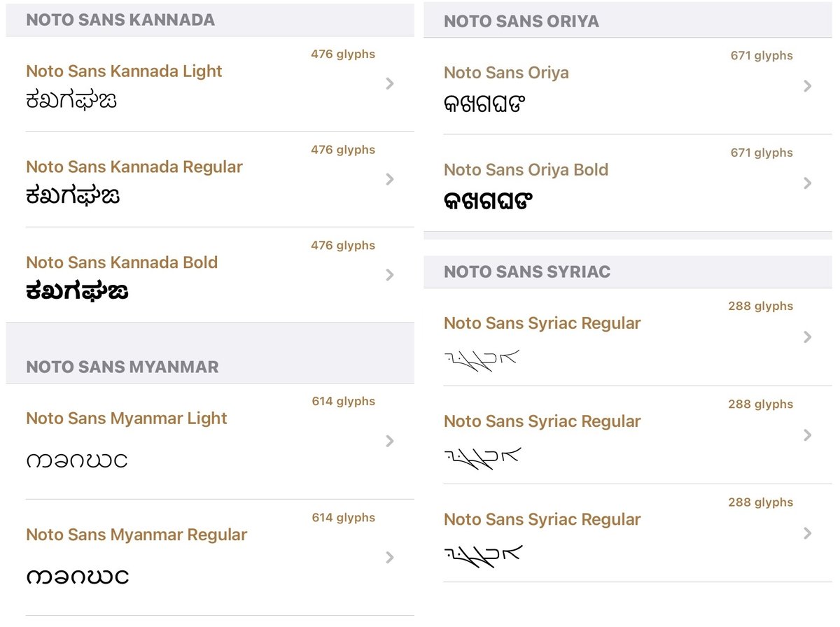Tap the arrow next to Noto Sans Kannada Regular

click(x=390, y=180)
